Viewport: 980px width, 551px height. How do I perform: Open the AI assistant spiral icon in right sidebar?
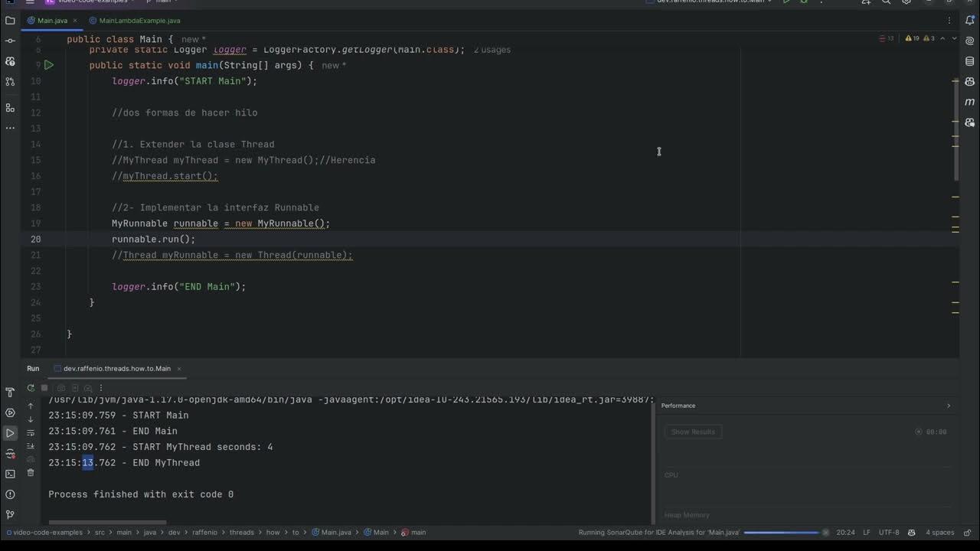point(970,41)
